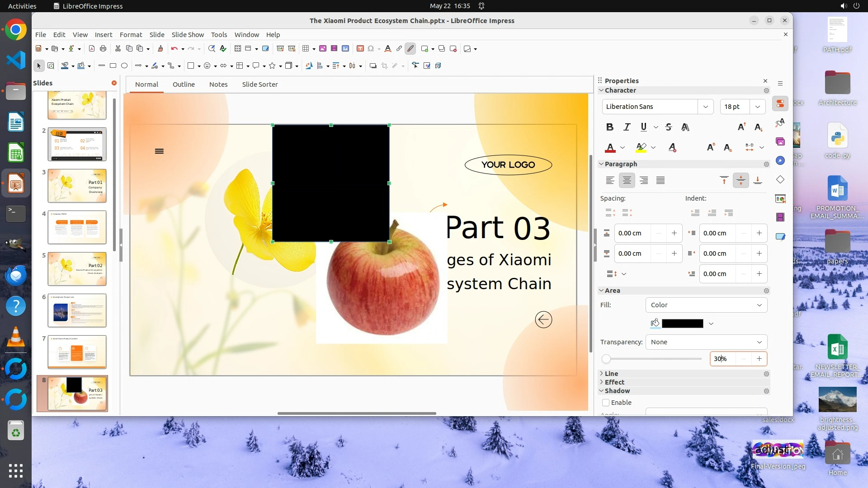Screen dimensions: 868x488
Task: Open the Transparency type dropdown
Action: (706, 342)
